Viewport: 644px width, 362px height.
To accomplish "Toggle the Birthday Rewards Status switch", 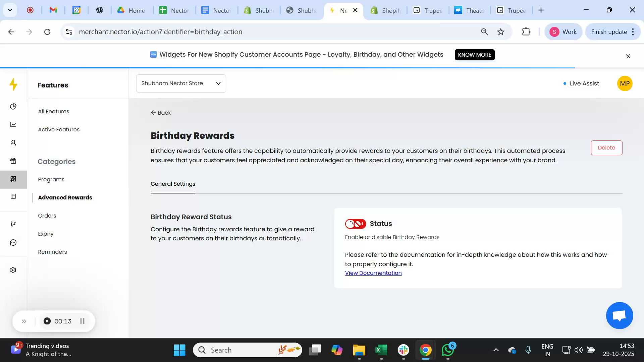I will [355, 224].
